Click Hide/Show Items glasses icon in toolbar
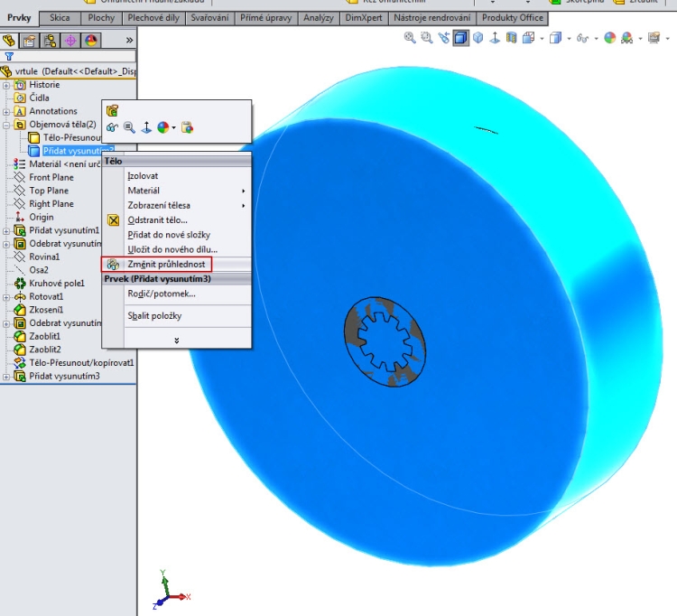677x616 pixels. 582,39
